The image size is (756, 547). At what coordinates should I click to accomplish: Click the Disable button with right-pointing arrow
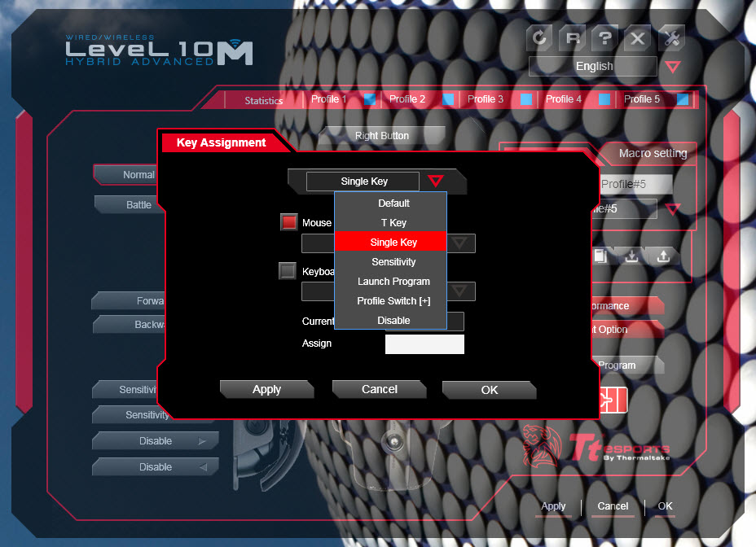(156, 441)
